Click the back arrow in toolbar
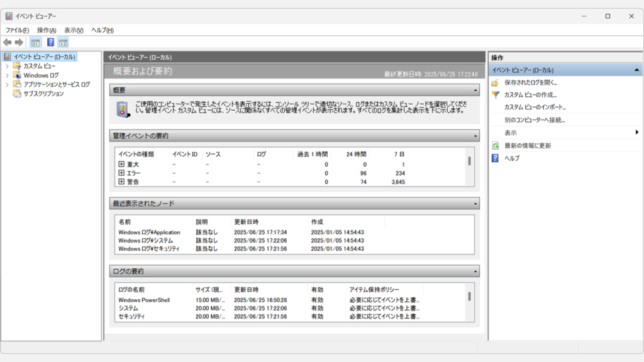Screen dimensions: 644x362 click(x=7, y=43)
